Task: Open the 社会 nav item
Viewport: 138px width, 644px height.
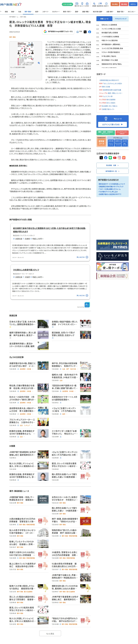Action: 20,11
